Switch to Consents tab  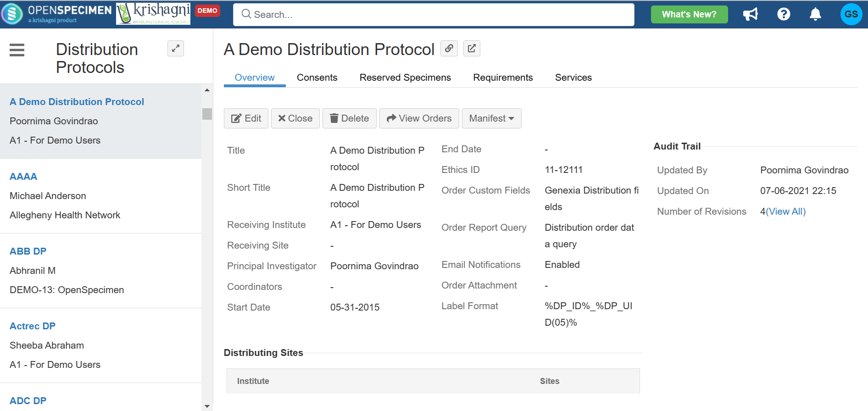pyautogui.click(x=317, y=78)
